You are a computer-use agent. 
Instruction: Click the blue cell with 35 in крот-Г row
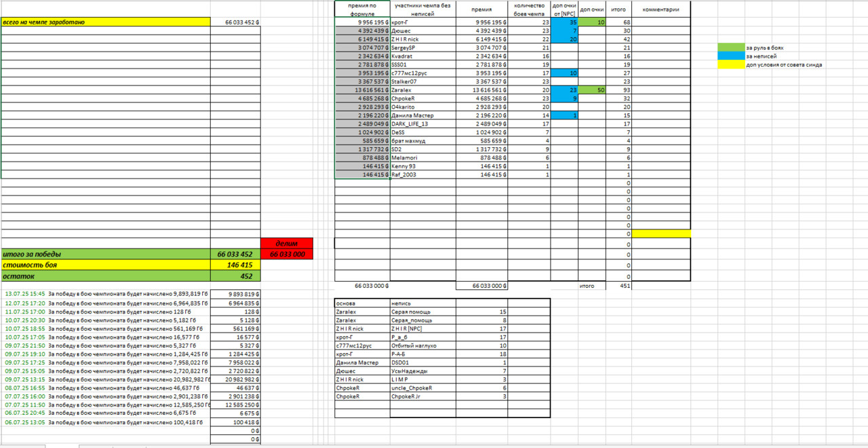tap(564, 22)
